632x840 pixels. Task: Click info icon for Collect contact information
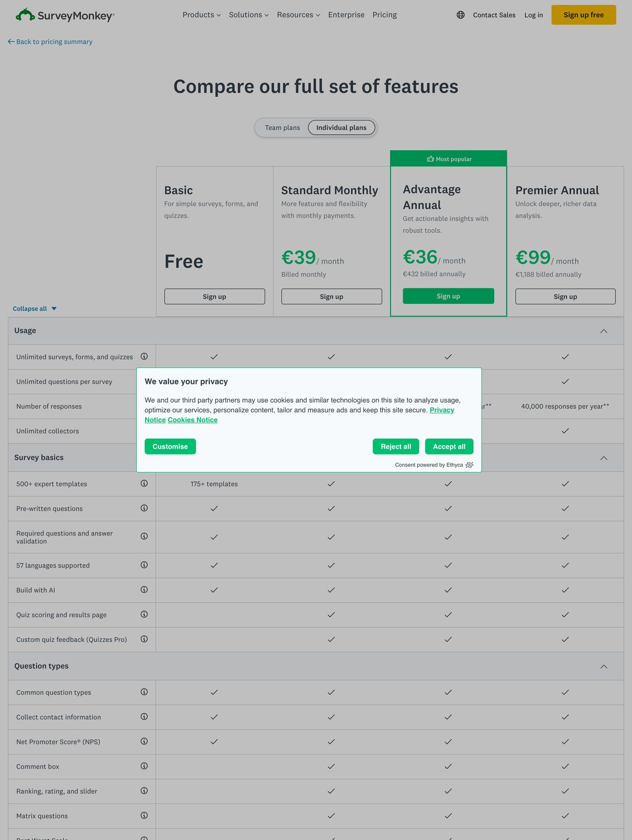pyautogui.click(x=144, y=716)
